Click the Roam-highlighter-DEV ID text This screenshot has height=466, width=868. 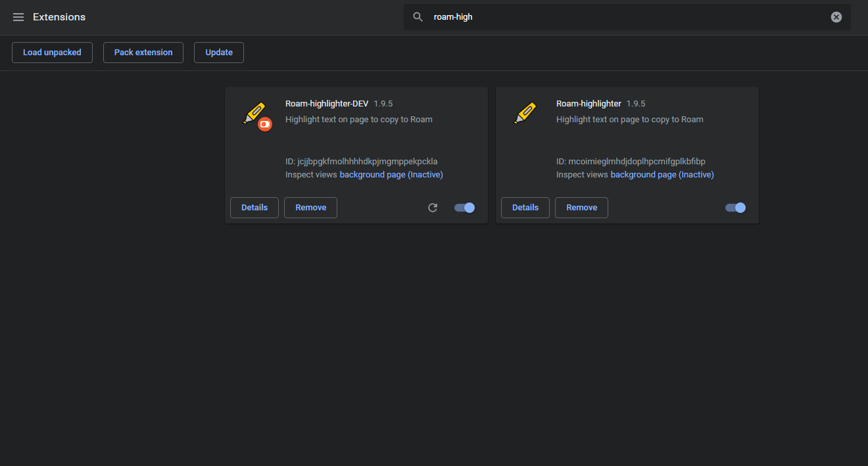(x=361, y=162)
